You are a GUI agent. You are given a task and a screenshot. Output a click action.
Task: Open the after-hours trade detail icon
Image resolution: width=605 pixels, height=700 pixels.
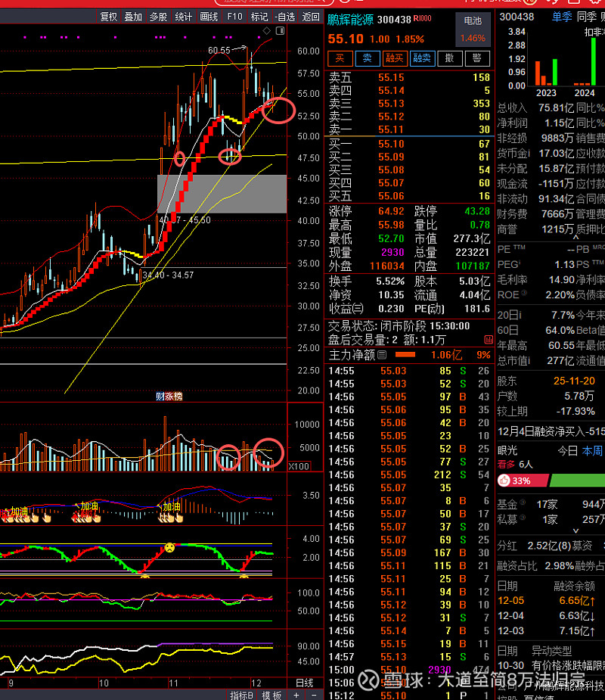(489, 341)
